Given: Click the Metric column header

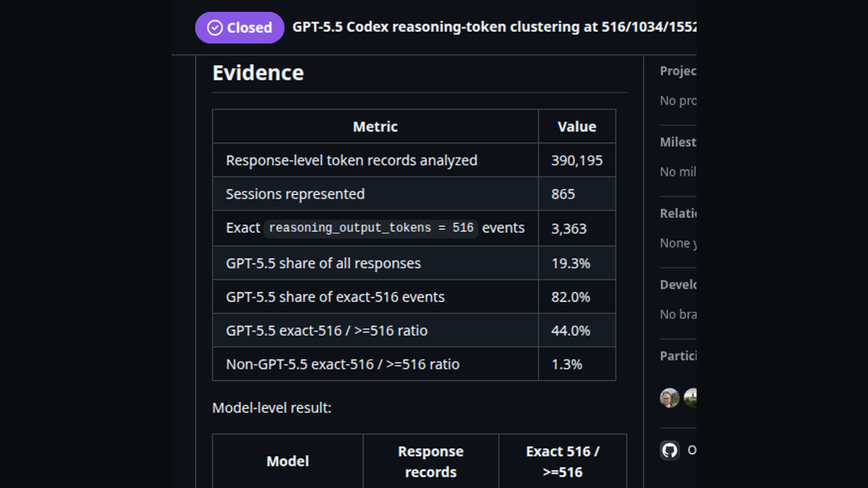Looking at the screenshot, I should 375,127.
